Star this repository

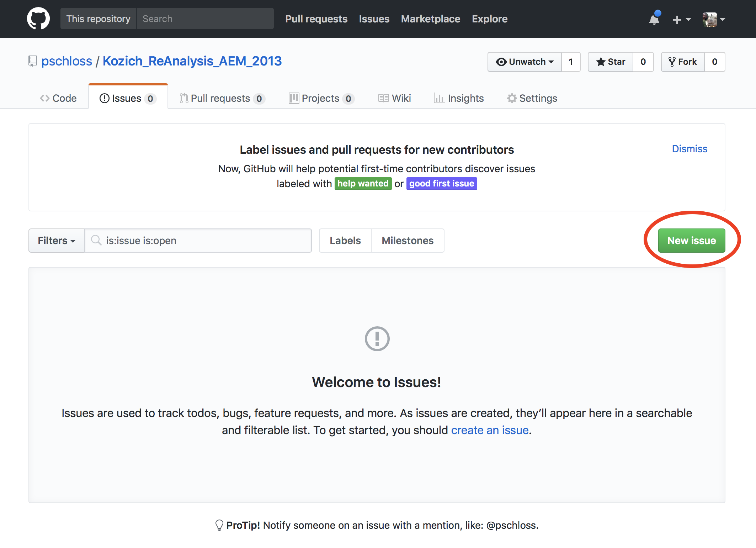(611, 62)
